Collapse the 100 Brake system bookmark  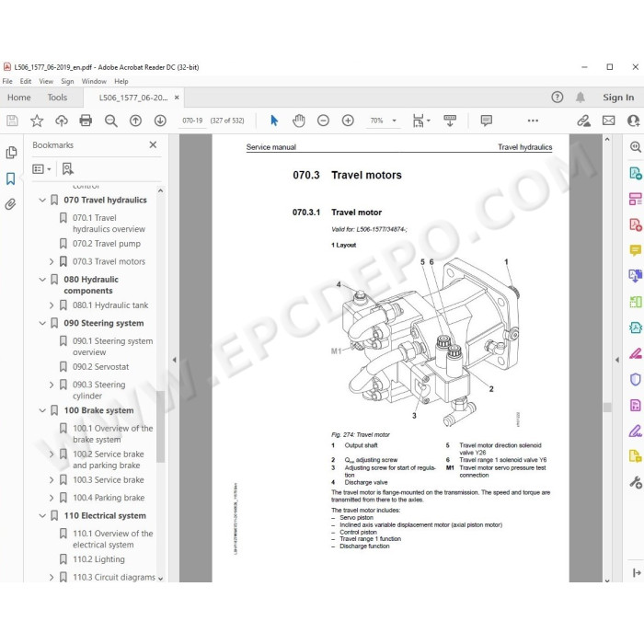[x=42, y=410]
